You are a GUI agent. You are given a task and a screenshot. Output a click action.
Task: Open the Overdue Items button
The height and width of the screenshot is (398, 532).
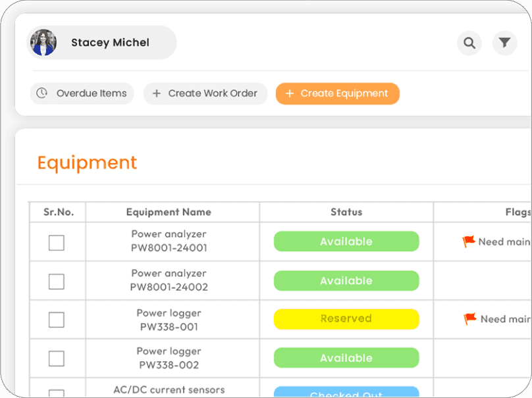click(82, 93)
